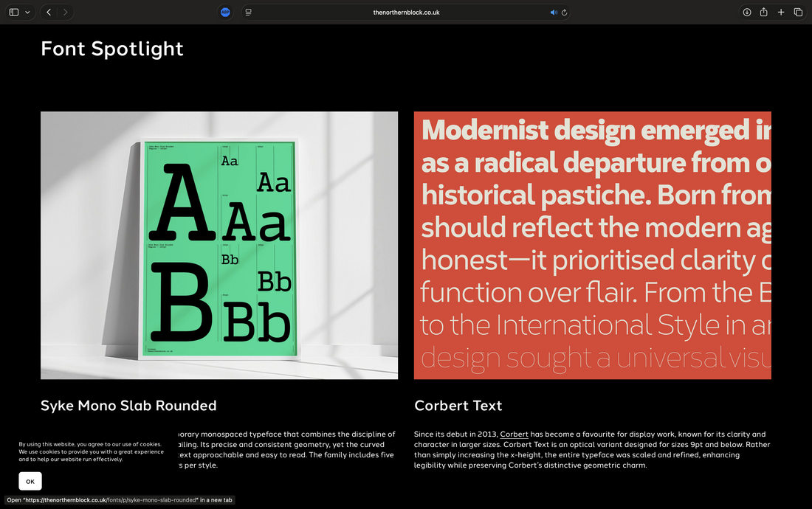
Task: Show the tab overview
Action: click(x=798, y=13)
